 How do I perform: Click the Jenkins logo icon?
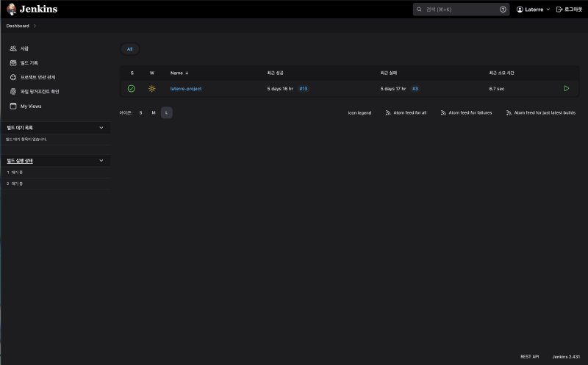(x=12, y=9)
